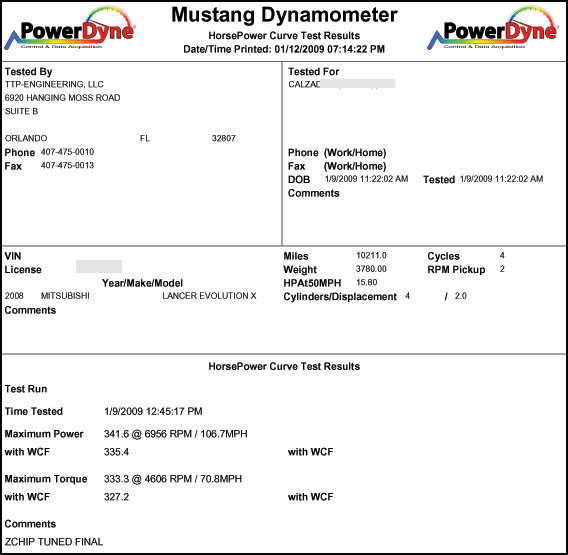Select LANCER EVOLUTION X model
This screenshot has width=568, height=555.
[x=209, y=296]
